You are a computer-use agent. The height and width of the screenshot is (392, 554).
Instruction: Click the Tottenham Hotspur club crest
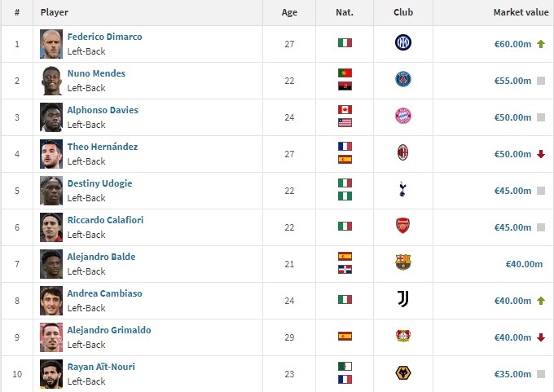tap(402, 190)
